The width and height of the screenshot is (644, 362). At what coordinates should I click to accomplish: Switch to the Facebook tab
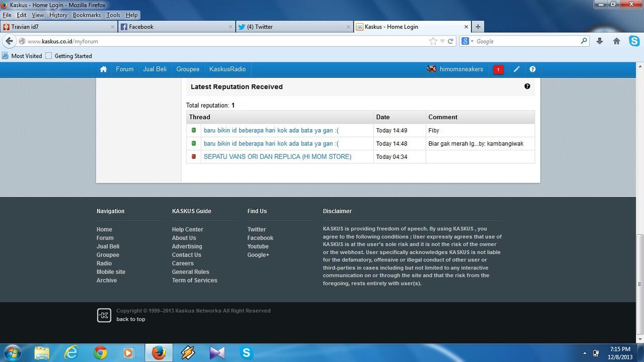(x=177, y=27)
